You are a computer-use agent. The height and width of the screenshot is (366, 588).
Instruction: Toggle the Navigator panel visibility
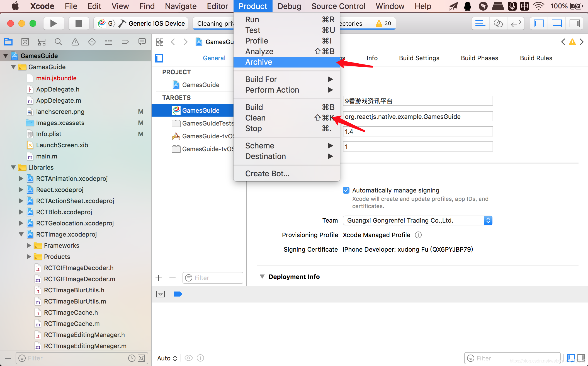click(x=539, y=23)
